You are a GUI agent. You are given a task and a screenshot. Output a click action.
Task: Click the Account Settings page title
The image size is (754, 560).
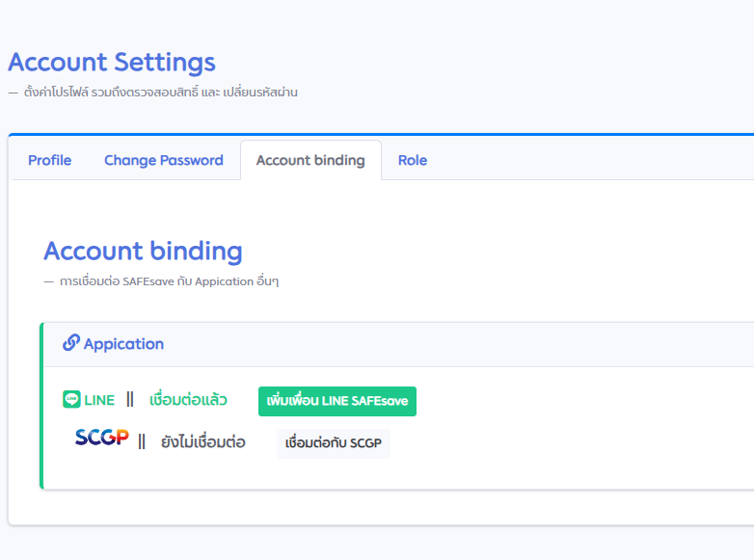112,63
